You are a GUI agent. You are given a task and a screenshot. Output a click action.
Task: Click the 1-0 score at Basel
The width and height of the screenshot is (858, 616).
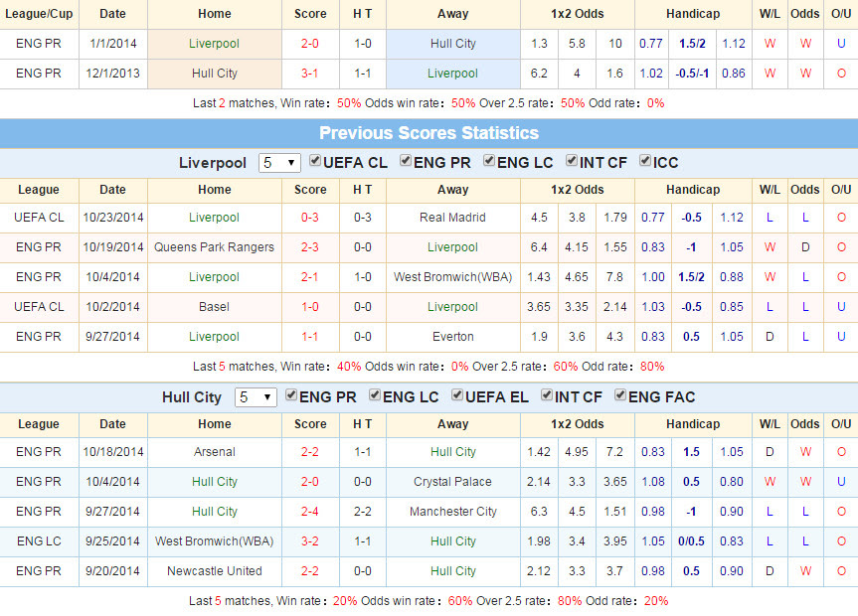310,307
